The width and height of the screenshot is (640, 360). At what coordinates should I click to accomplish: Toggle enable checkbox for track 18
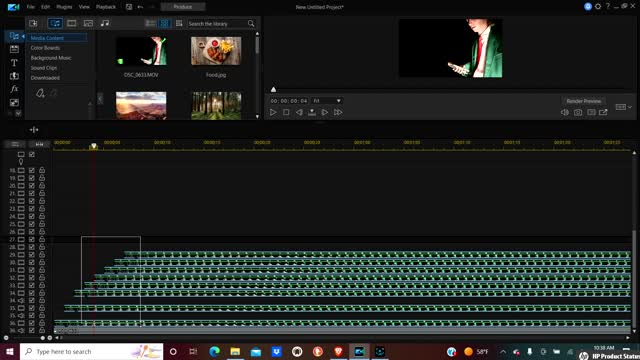(x=32, y=170)
